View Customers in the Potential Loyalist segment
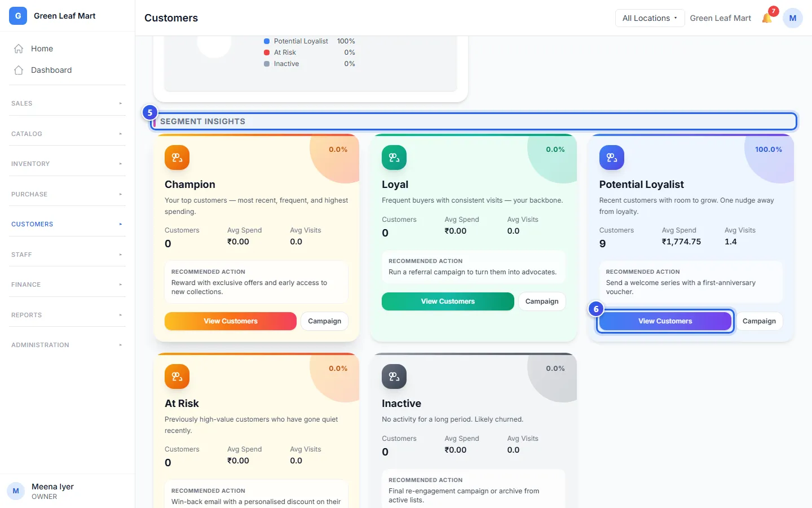This screenshot has height=508, width=812. [665, 321]
